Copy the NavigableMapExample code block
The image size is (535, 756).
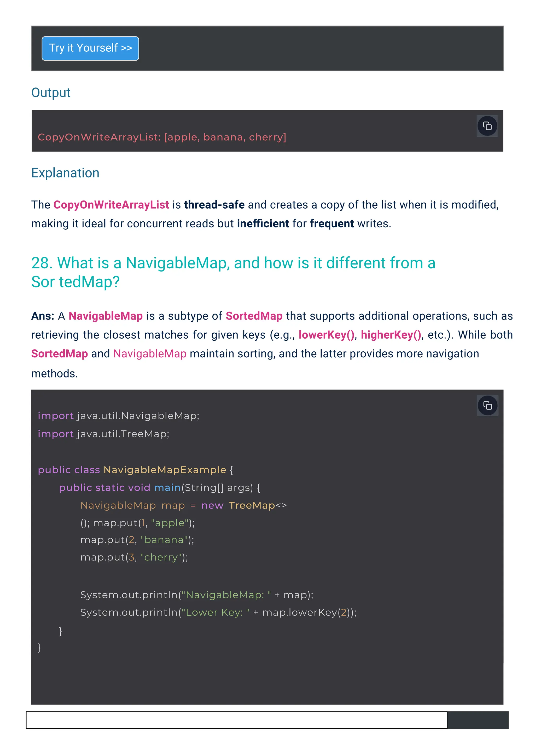click(x=487, y=405)
